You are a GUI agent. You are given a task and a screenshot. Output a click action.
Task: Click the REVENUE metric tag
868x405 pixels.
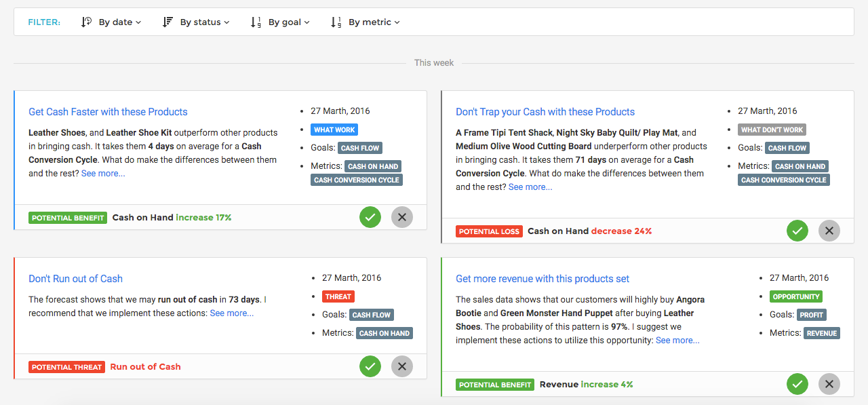coord(822,333)
